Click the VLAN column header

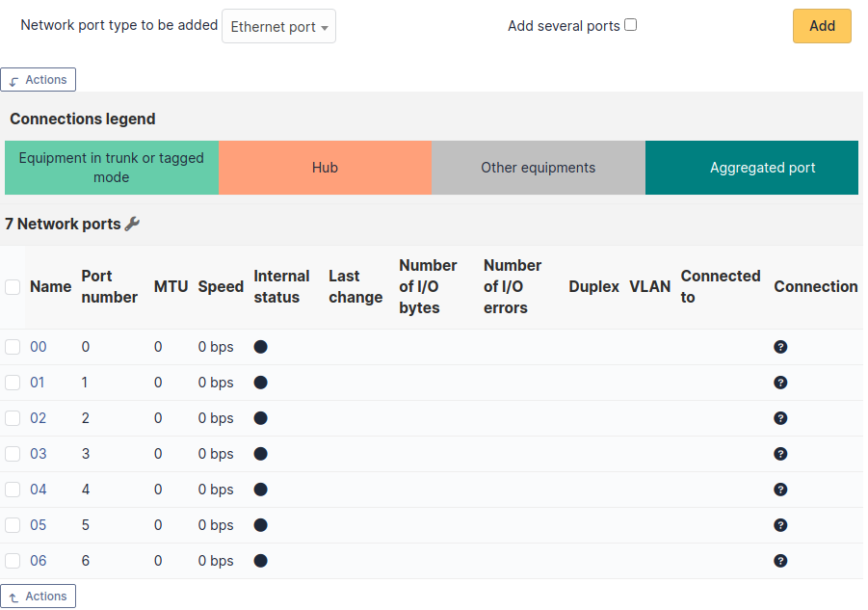pyautogui.click(x=650, y=287)
